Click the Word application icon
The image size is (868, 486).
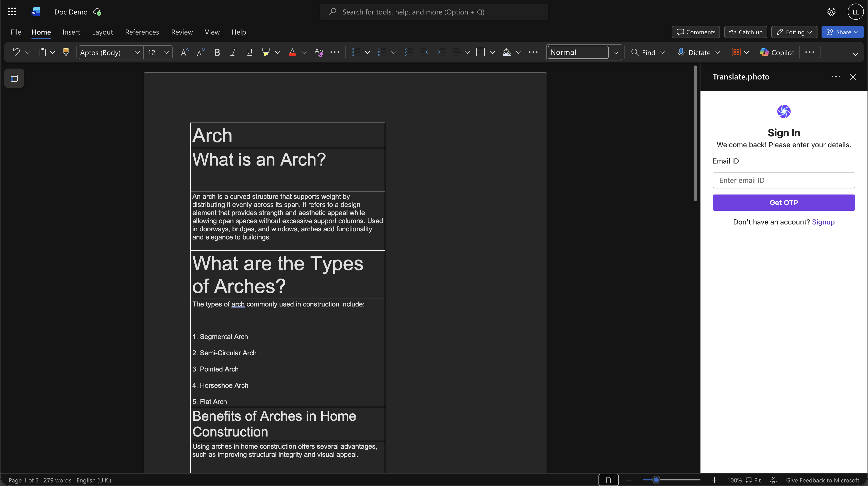pos(36,12)
